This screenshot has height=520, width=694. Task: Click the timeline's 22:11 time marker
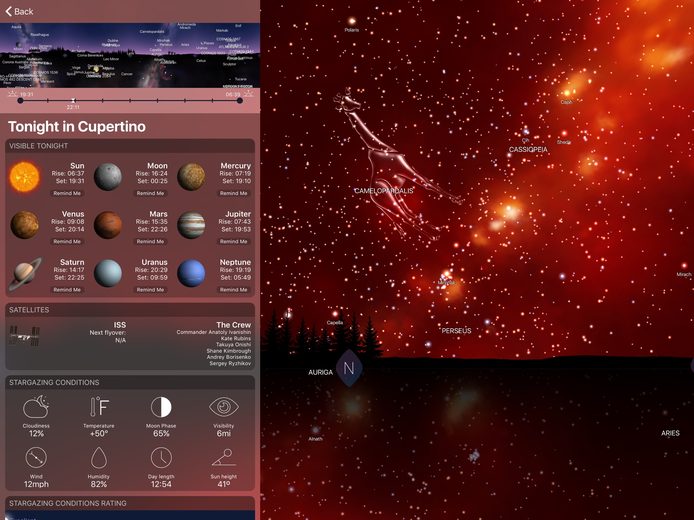(x=73, y=101)
